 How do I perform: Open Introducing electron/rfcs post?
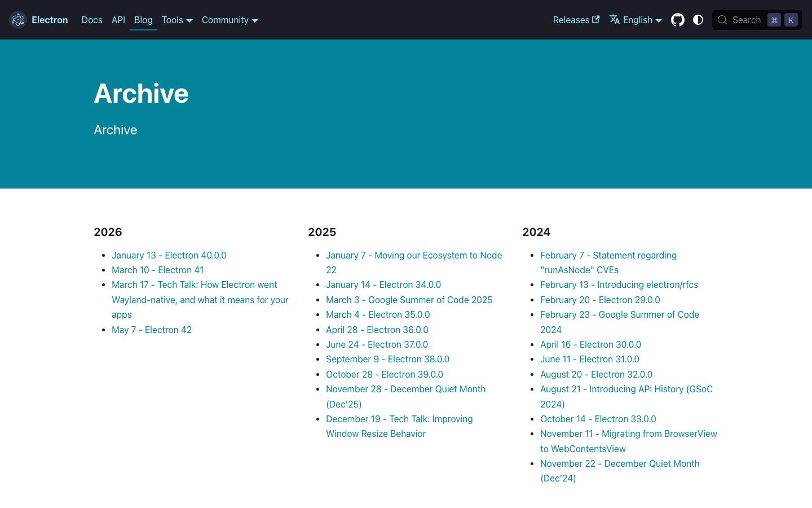pyautogui.click(x=619, y=284)
